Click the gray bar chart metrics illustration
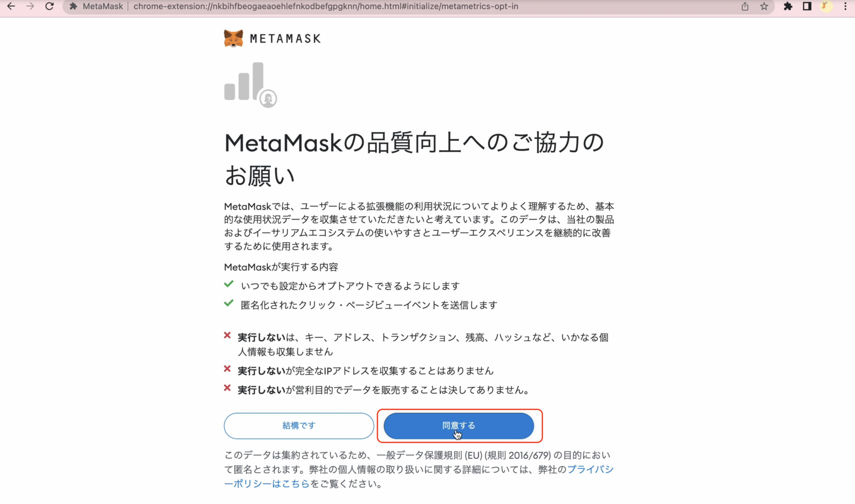The height and width of the screenshot is (504, 855). click(250, 85)
